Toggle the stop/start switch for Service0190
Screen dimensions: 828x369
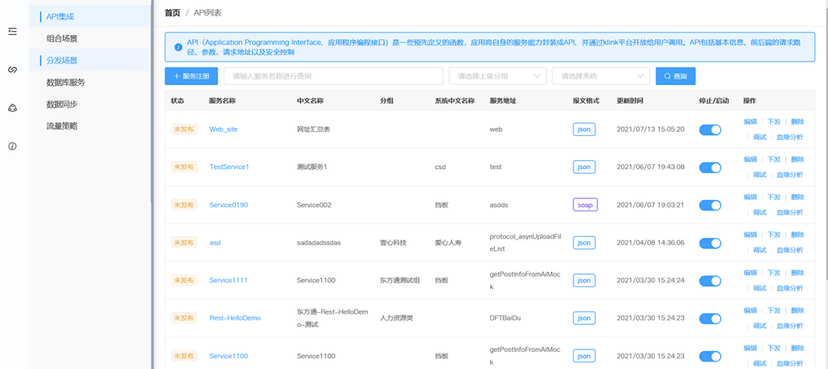coord(710,205)
